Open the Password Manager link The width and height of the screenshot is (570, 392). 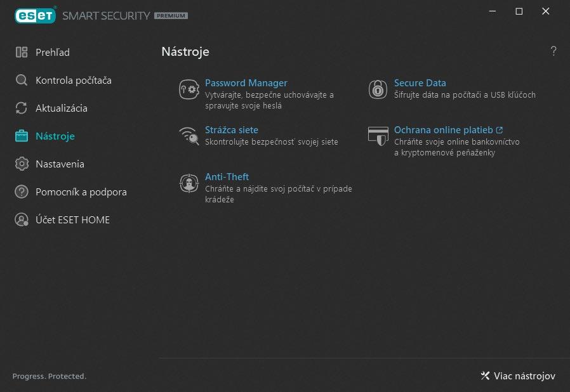tap(246, 83)
